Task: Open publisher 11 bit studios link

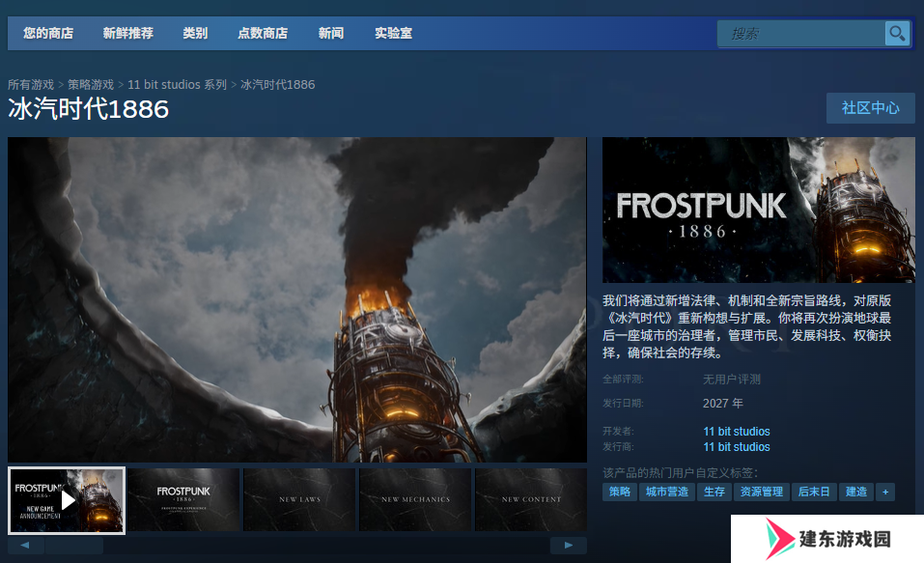Action: tap(737, 447)
